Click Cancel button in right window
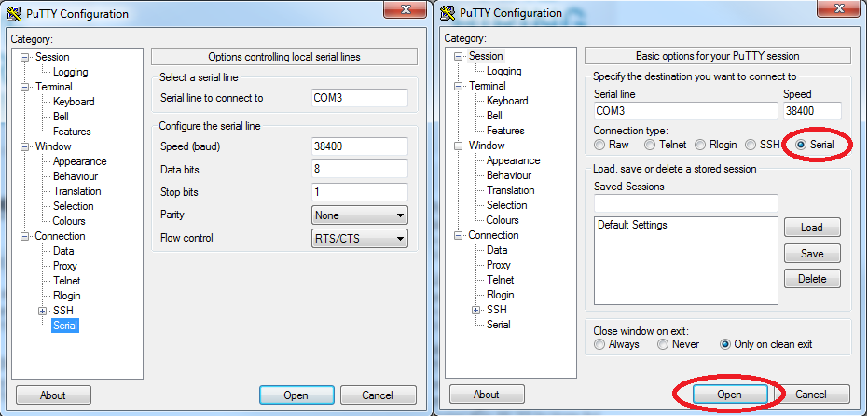Image resolution: width=868 pixels, height=416 pixels. (x=811, y=395)
